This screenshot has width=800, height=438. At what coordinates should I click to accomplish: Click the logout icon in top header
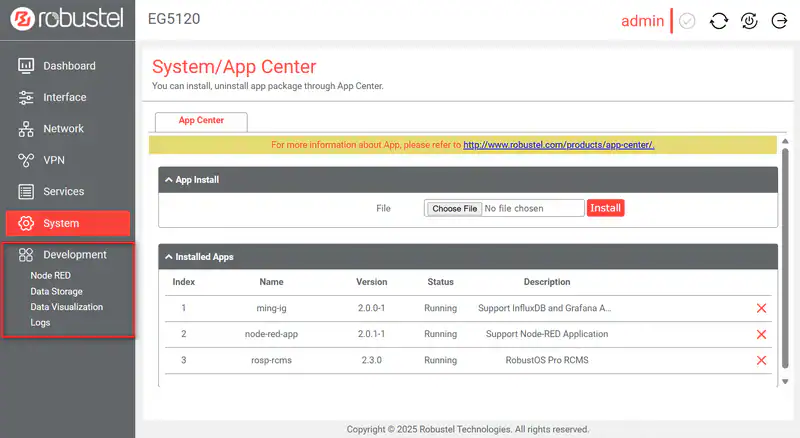tap(779, 21)
